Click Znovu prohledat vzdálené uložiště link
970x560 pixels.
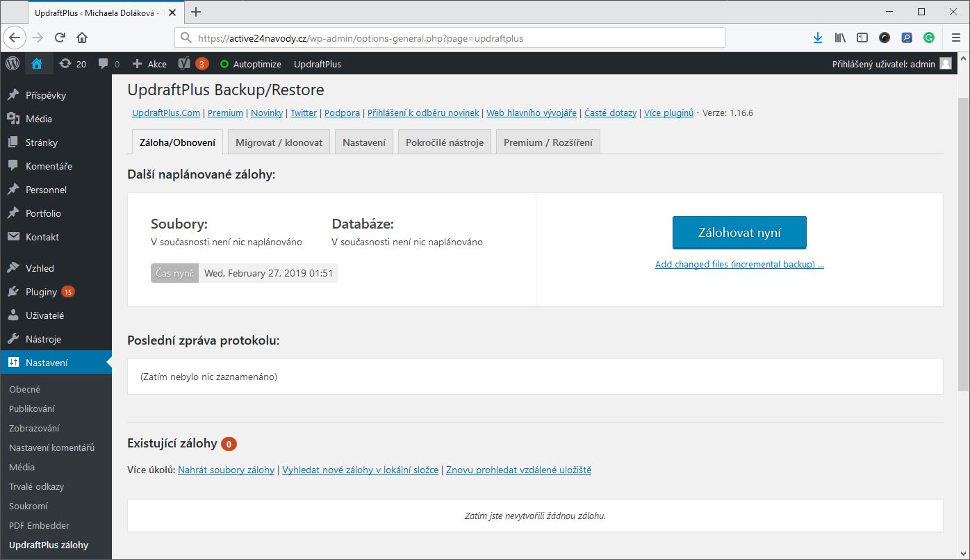click(x=518, y=470)
